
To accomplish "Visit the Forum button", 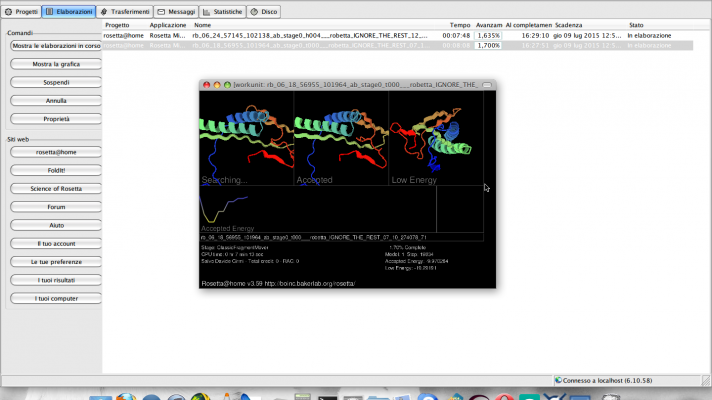I will 56,207.
